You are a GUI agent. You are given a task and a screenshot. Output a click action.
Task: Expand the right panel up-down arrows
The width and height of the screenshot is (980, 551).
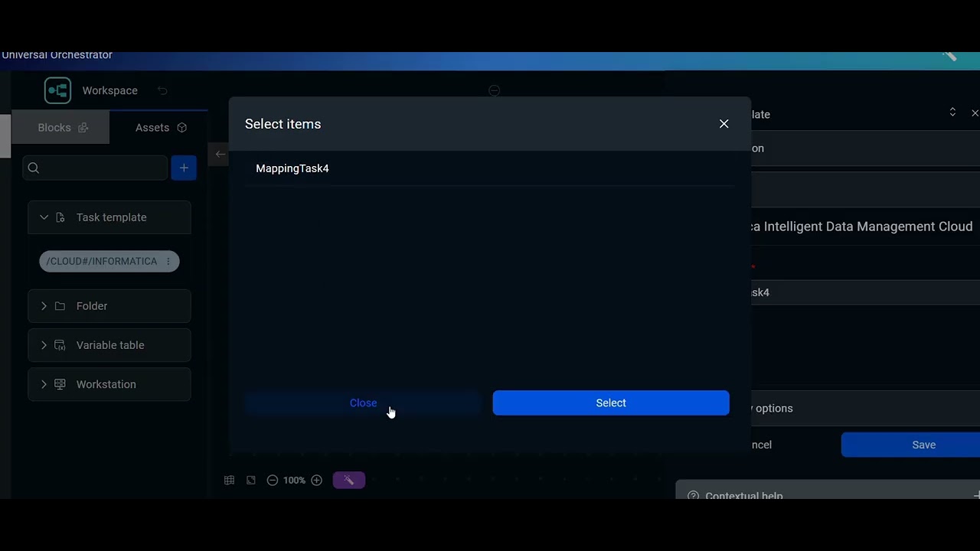(952, 112)
